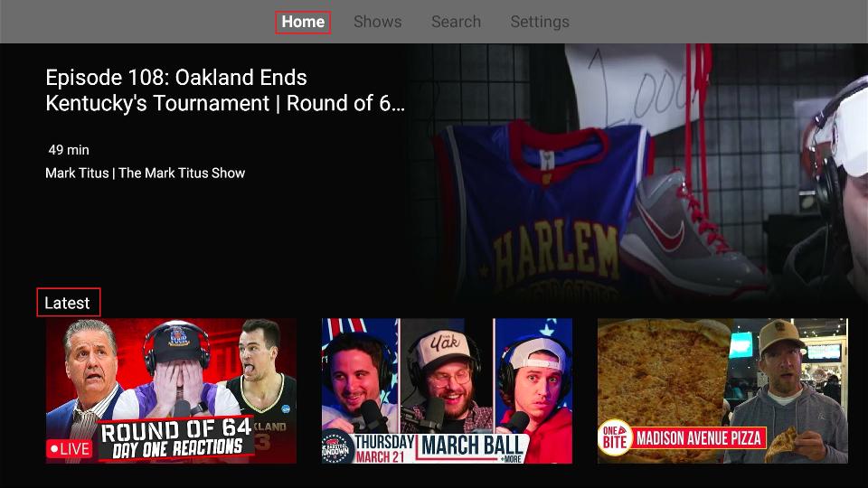Open Round of 64 Day One Reactions live video
The height and width of the screenshot is (488, 868).
171,390
